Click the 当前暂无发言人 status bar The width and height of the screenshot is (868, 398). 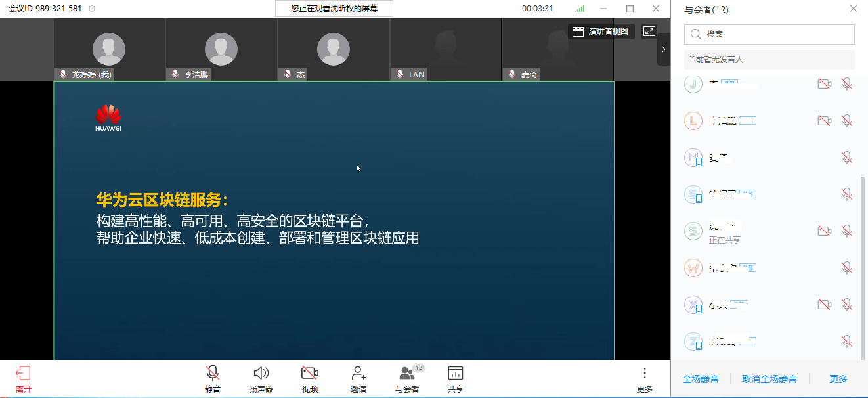[x=770, y=60]
